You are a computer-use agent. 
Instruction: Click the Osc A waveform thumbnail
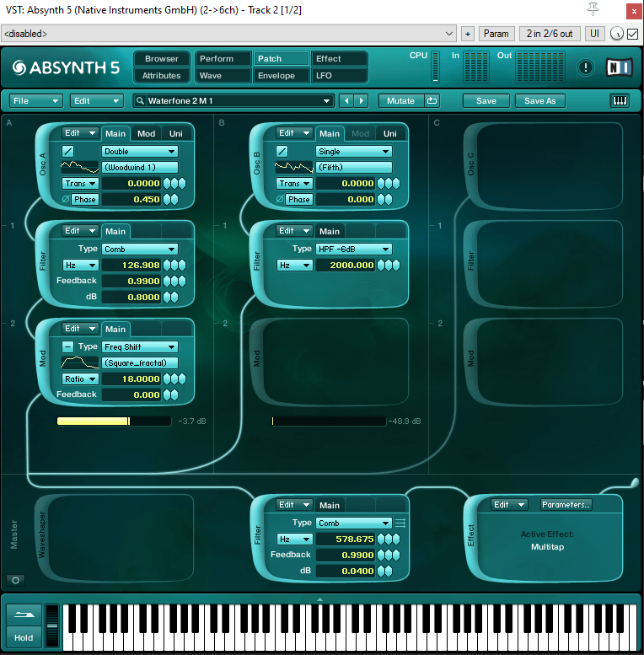coord(80,167)
